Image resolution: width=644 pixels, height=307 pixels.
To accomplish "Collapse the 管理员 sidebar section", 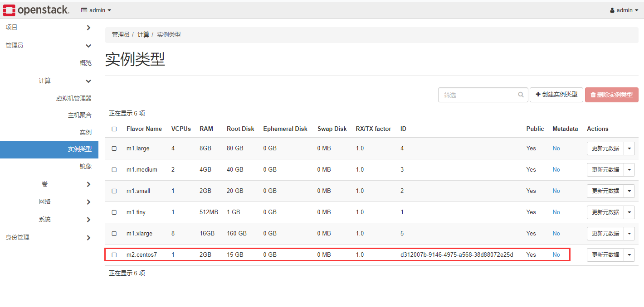I will tap(49, 45).
